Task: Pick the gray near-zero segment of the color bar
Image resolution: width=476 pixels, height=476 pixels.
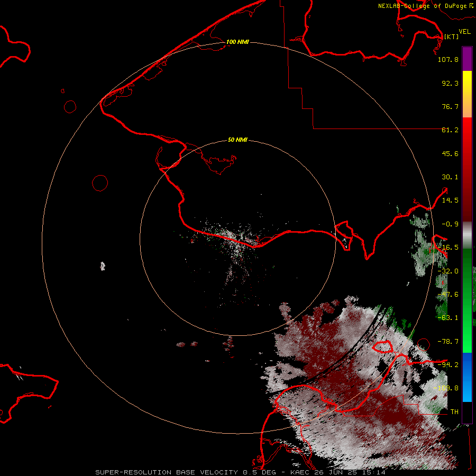Action: point(467,235)
